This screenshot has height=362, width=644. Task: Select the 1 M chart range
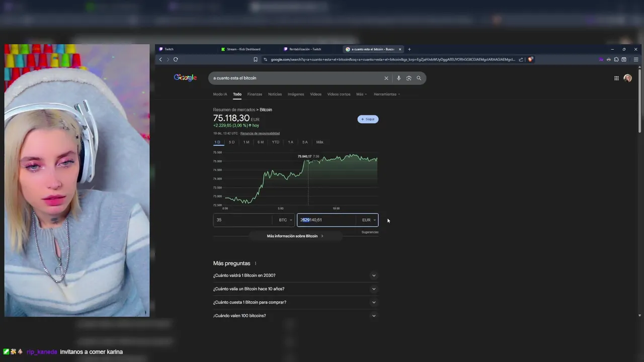[x=246, y=142]
